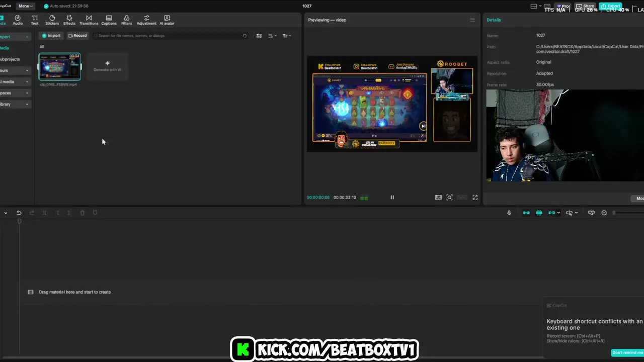The width and height of the screenshot is (644, 362).
Task: Toggle the main track magnet
Action: [x=526, y=213]
